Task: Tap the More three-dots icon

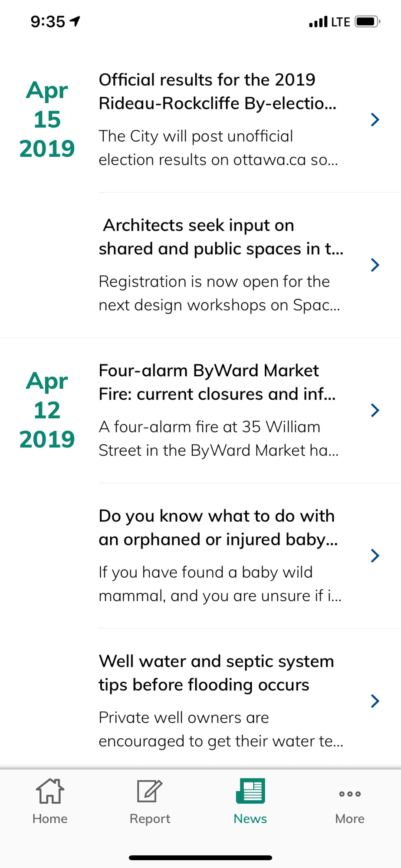Action: 350,794
